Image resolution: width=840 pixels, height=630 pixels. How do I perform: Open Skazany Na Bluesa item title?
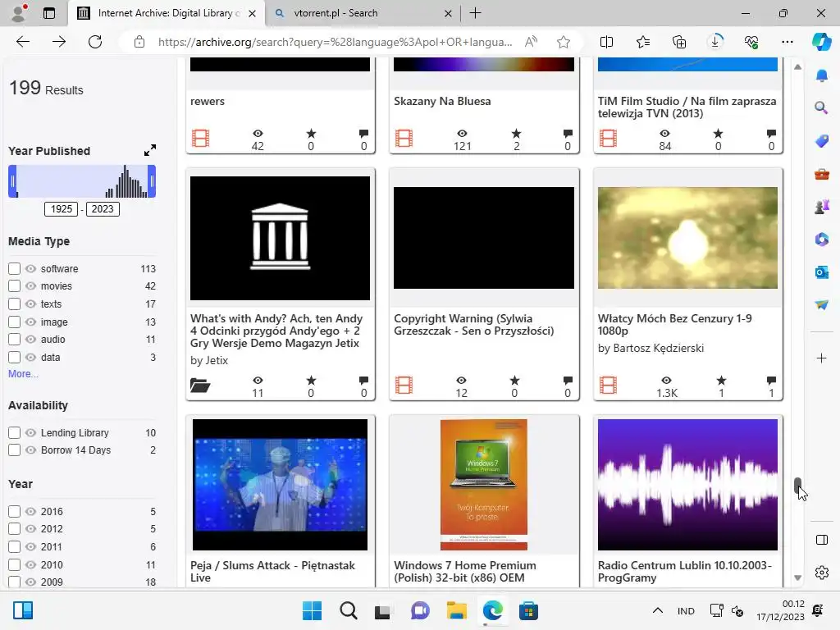tap(442, 101)
